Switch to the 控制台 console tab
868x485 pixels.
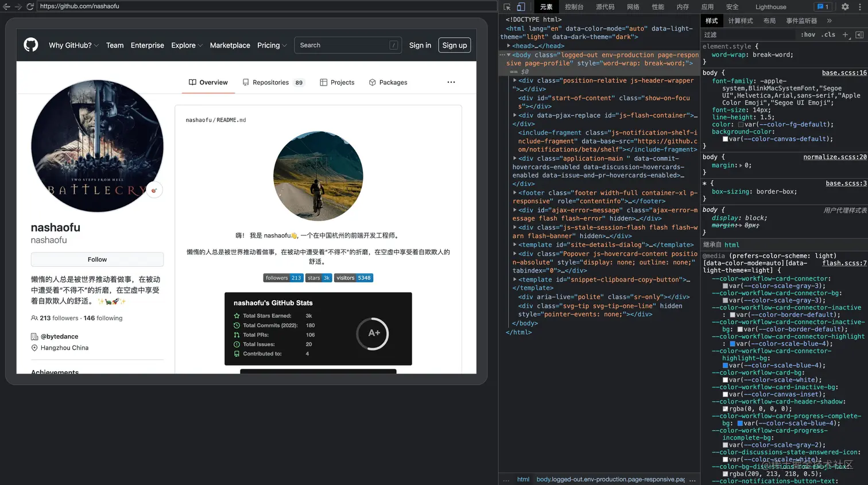tap(574, 7)
